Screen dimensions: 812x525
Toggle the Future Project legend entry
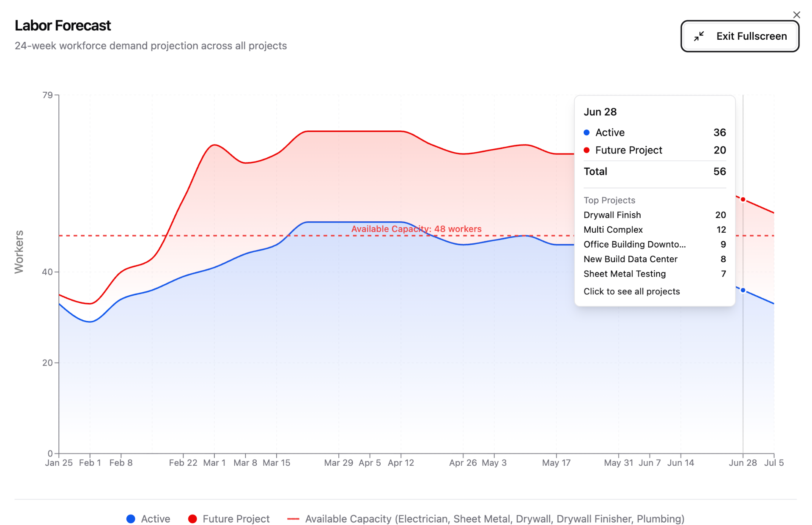coord(229,519)
